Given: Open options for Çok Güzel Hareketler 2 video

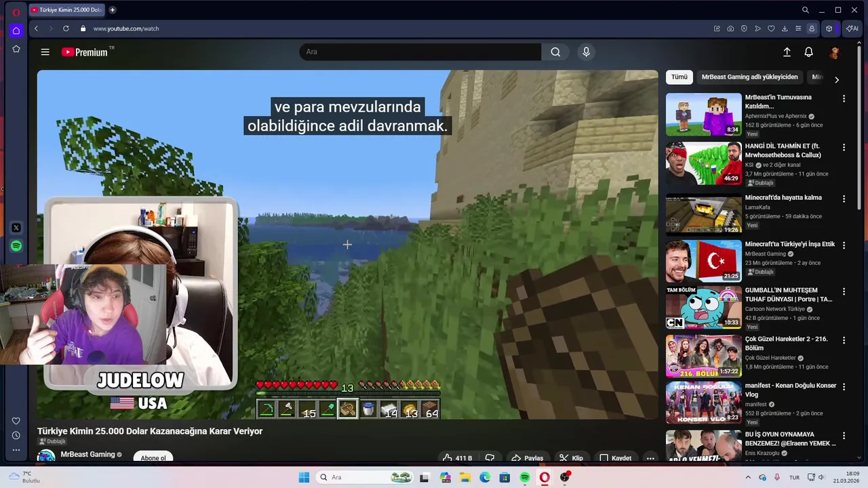Looking at the screenshot, I should click(x=844, y=340).
